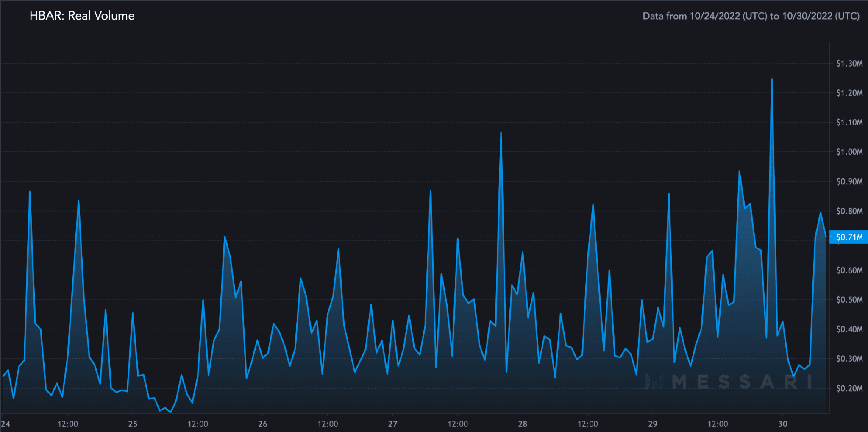Click the $1.00M y-axis label
This screenshot has height=432, width=868.
849,152
